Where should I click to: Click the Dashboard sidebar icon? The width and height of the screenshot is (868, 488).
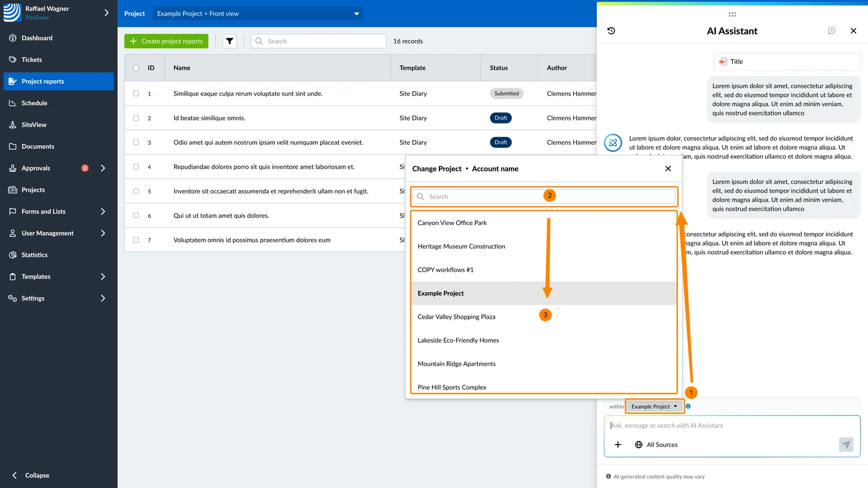[12, 38]
